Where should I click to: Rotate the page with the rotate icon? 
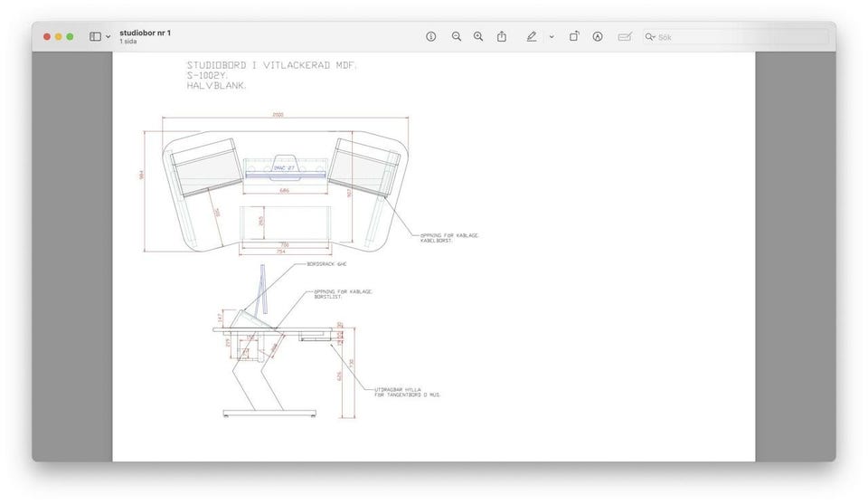(x=574, y=36)
